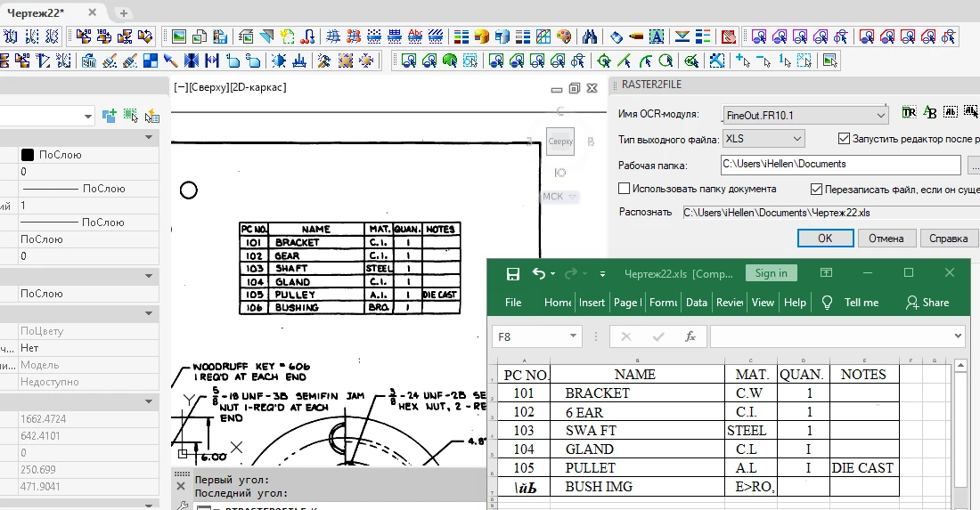Click the Undo arrow in Excel
Screen dimensions: 980x510
pyautogui.click(x=538, y=273)
